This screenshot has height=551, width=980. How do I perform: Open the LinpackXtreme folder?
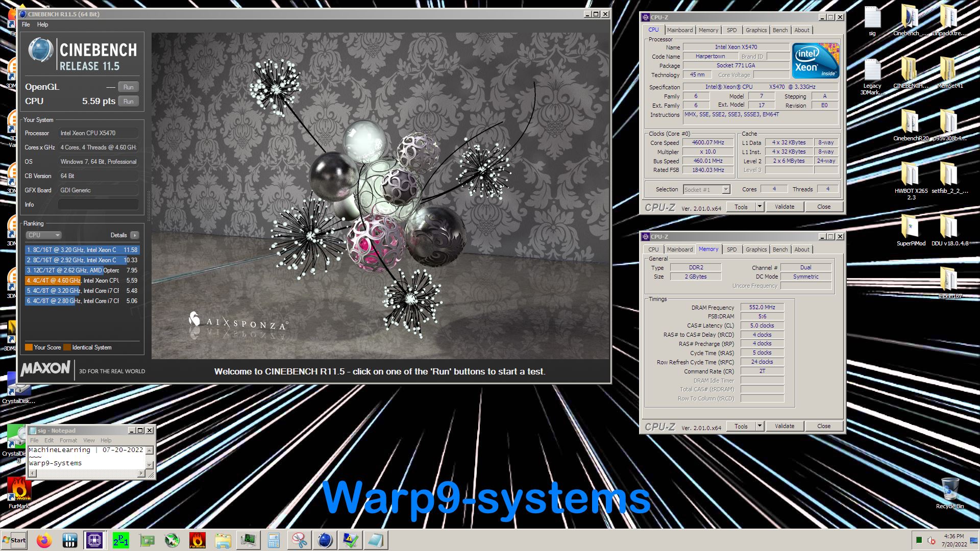point(949,21)
